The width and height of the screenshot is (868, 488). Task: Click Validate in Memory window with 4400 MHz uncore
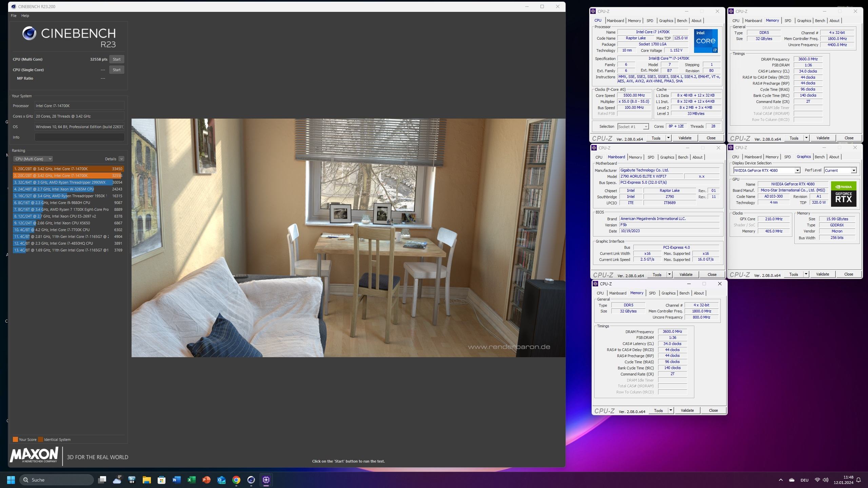[823, 138]
